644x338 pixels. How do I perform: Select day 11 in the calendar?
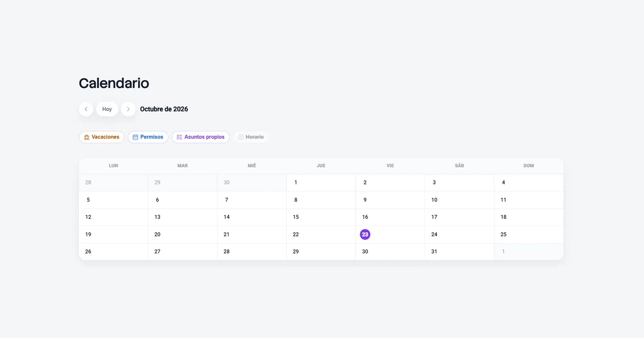529,200
